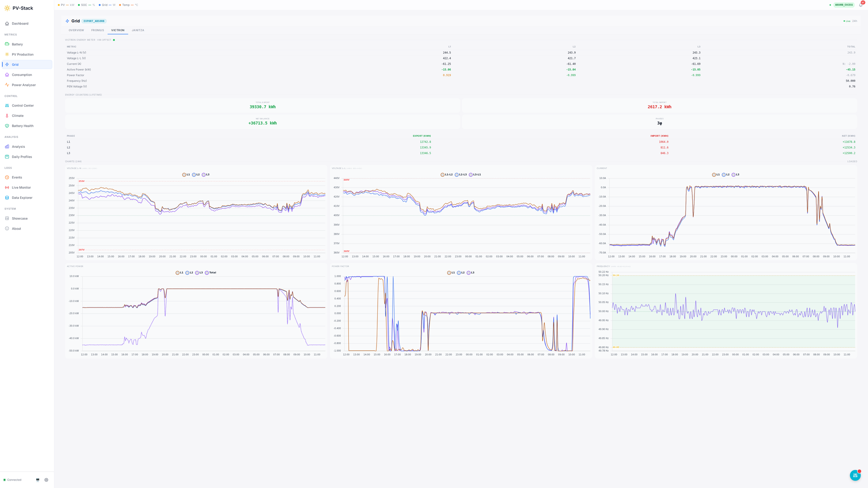This screenshot has height=488, width=868.
Task: Switch to the FRONIUS tab
Action: (97, 30)
